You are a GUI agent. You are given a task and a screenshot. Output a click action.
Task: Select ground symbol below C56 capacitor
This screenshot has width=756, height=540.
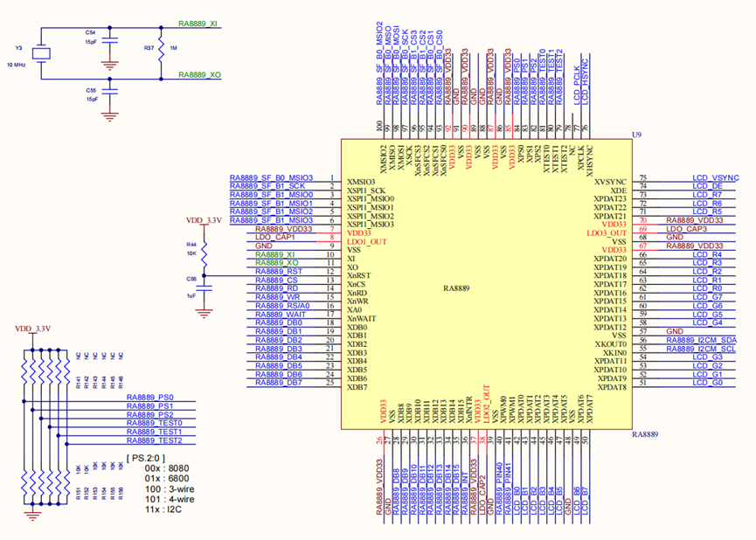pos(204,314)
